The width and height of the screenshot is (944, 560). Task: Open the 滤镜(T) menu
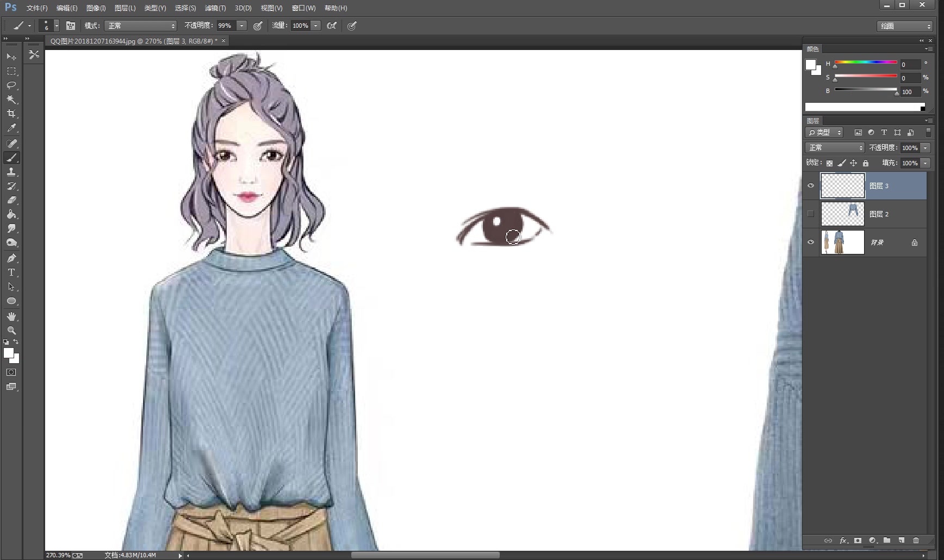point(215,8)
